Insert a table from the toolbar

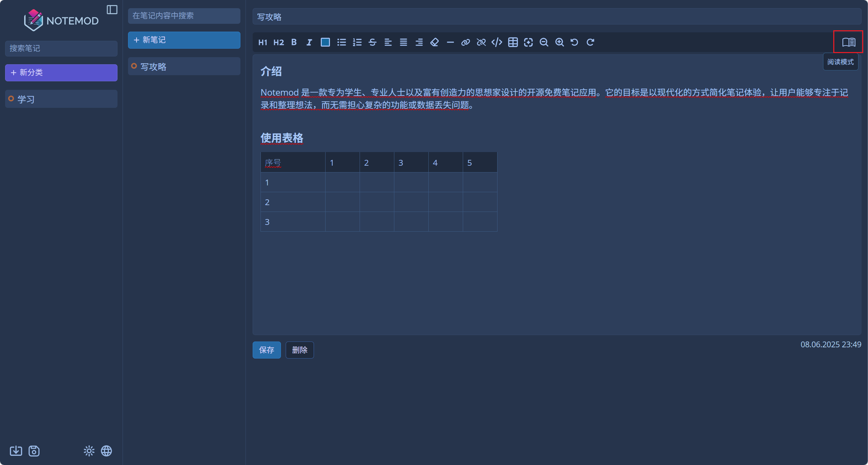click(513, 42)
